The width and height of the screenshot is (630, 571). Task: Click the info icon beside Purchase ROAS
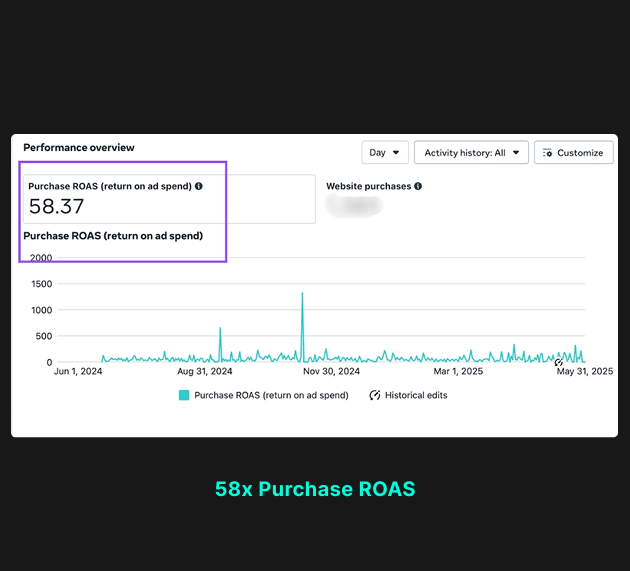coord(198,186)
